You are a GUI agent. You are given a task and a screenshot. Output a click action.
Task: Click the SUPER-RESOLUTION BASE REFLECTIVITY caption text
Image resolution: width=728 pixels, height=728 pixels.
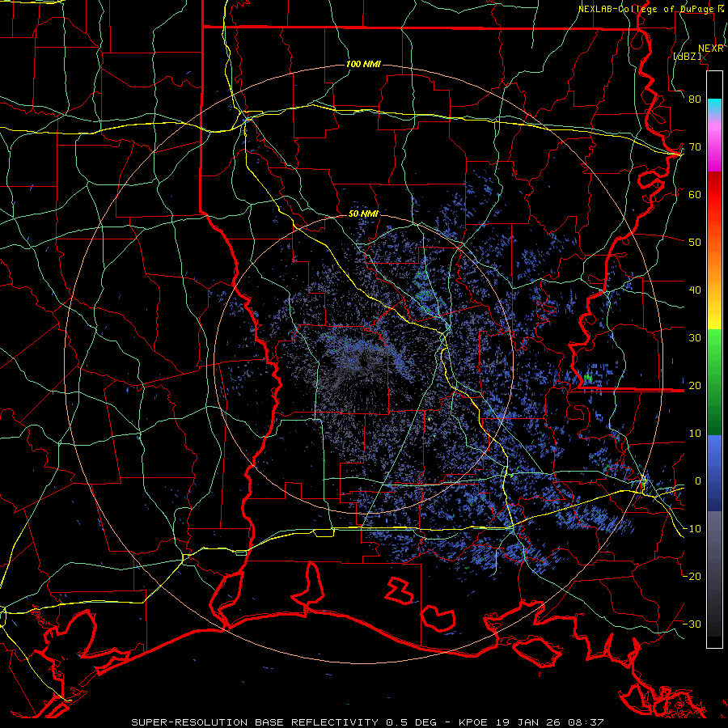(255, 722)
